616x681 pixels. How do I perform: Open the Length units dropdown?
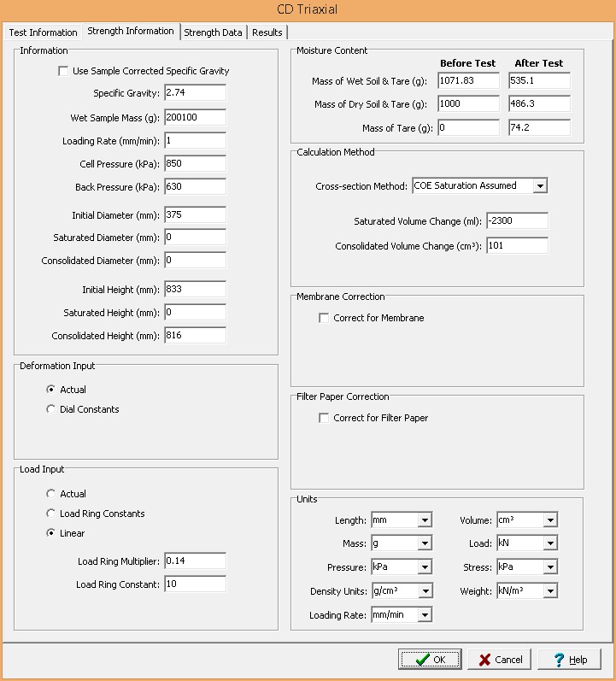pyautogui.click(x=425, y=520)
